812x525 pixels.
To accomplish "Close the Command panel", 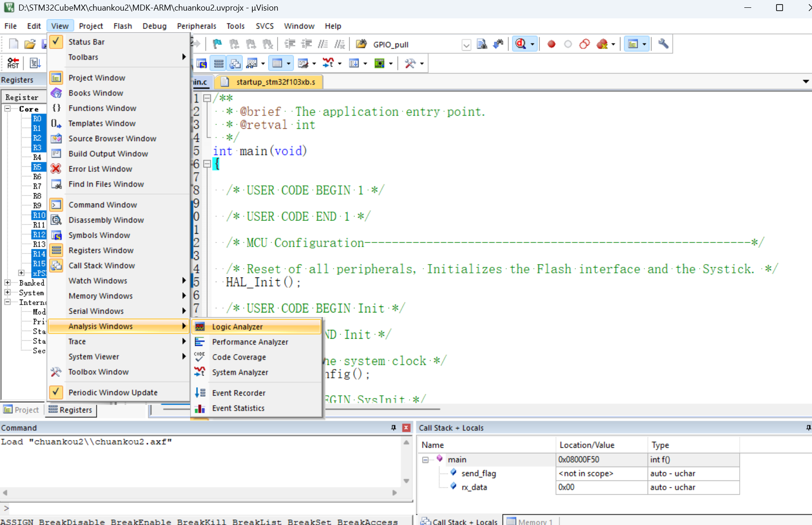I will point(406,428).
